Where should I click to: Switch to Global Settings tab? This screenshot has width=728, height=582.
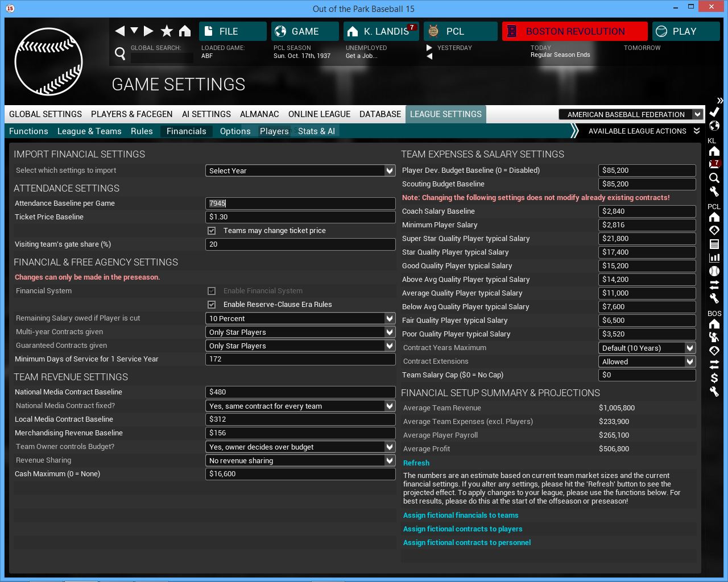point(45,114)
